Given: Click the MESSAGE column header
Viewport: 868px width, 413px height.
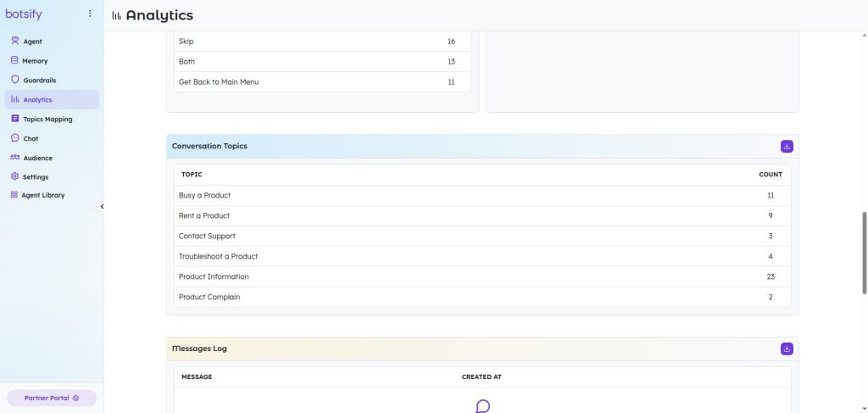Looking at the screenshot, I should pyautogui.click(x=197, y=377).
